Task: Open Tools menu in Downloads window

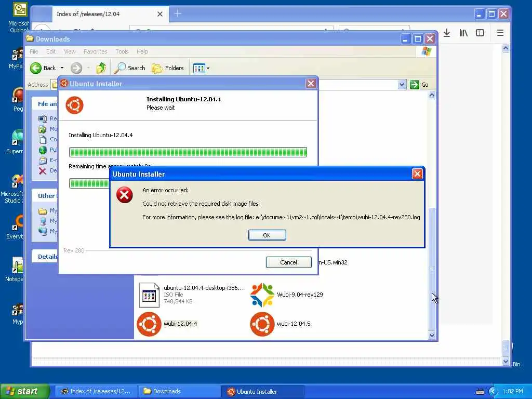Action: (122, 51)
